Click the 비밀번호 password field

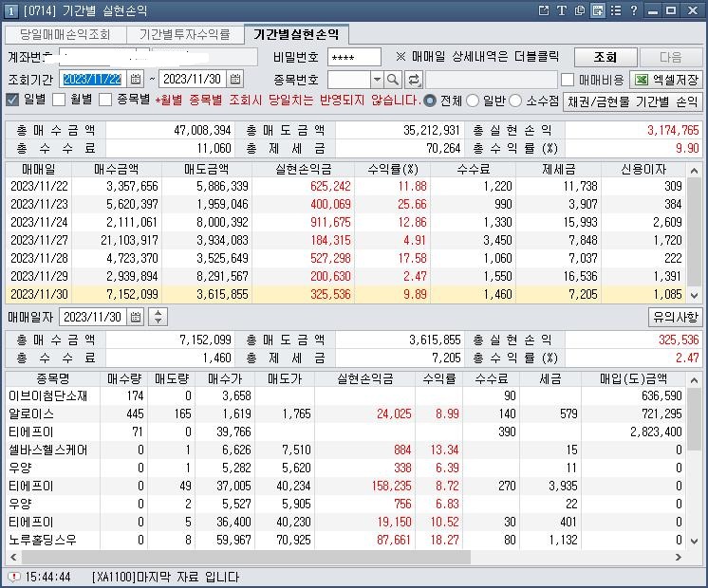tap(354, 57)
